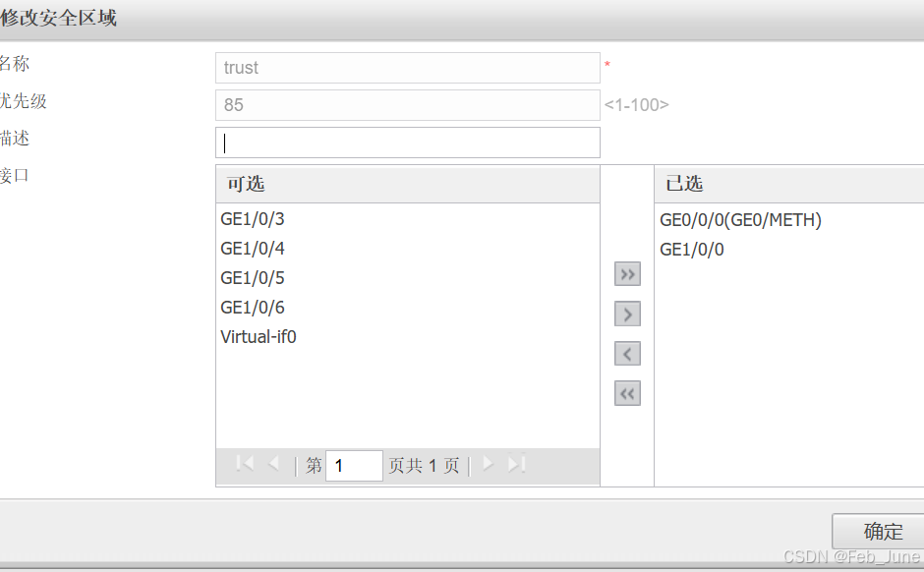Click the 页共 1 页 page count text
This screenshot has height=572, width=924.
pyautogui.click(x=424, y=466)
